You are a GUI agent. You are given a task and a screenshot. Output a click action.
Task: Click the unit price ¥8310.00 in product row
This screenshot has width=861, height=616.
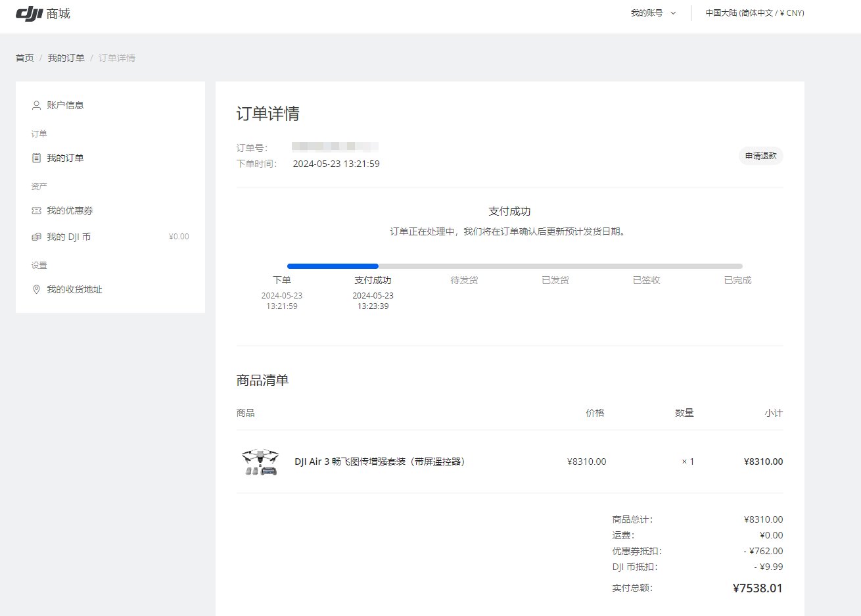coord(587,462)
